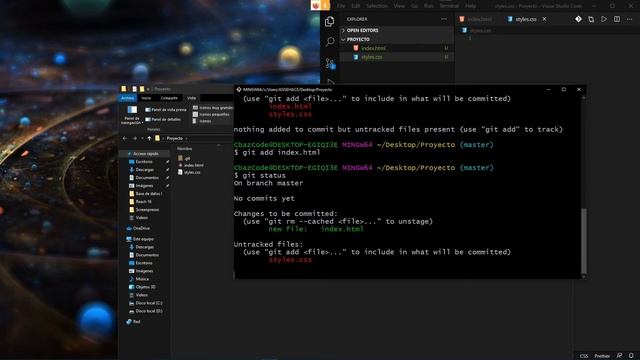Open Screenpresso folder in Quick access
The width and height of the screenshot is (640, 360).
[x=144, y=209]
